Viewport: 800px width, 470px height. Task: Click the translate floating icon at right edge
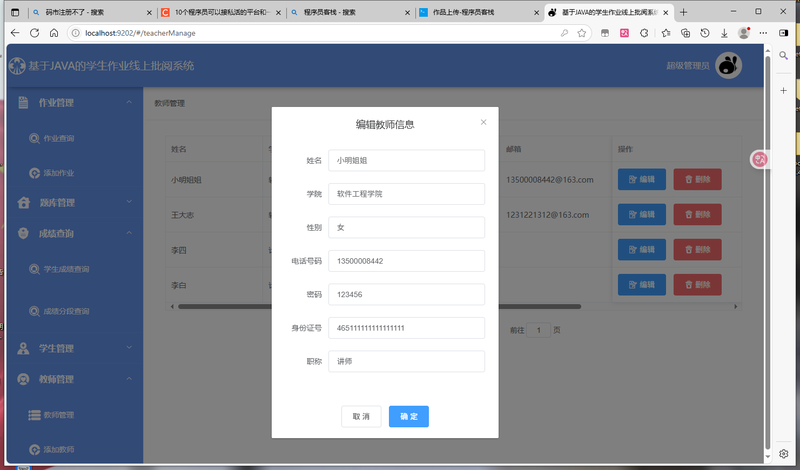tap(760, 159)
